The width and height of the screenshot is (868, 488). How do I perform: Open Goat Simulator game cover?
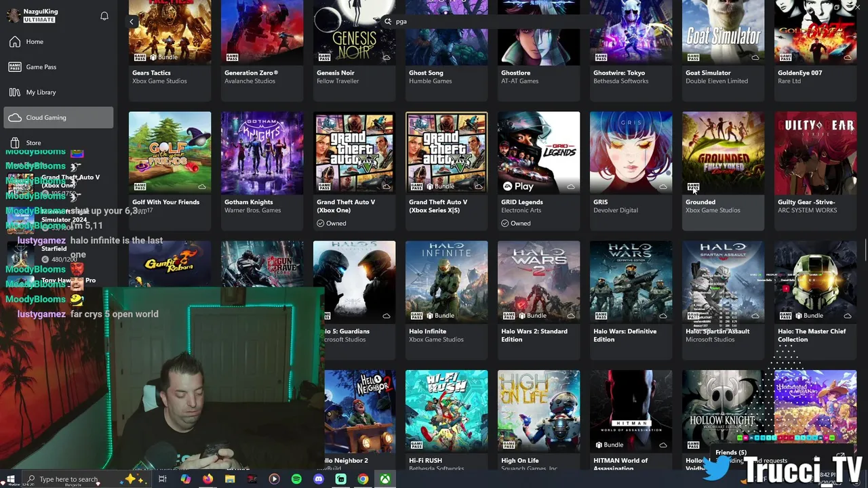click(723, 32)
